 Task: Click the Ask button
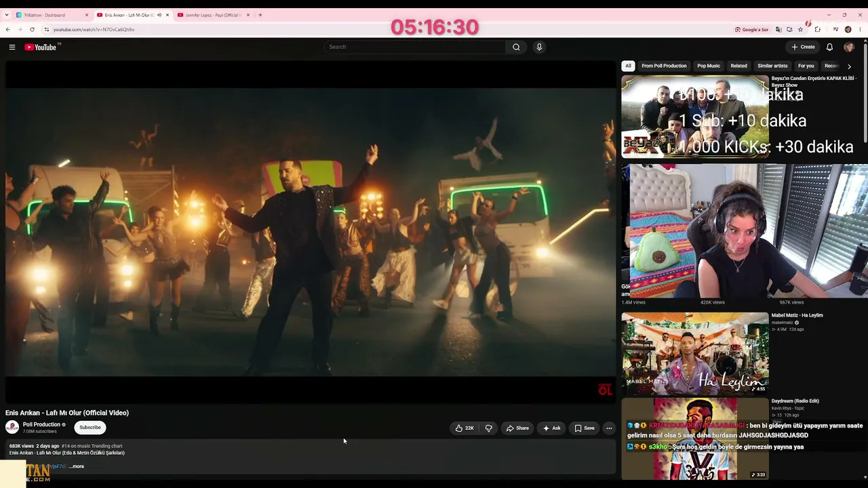552,428
